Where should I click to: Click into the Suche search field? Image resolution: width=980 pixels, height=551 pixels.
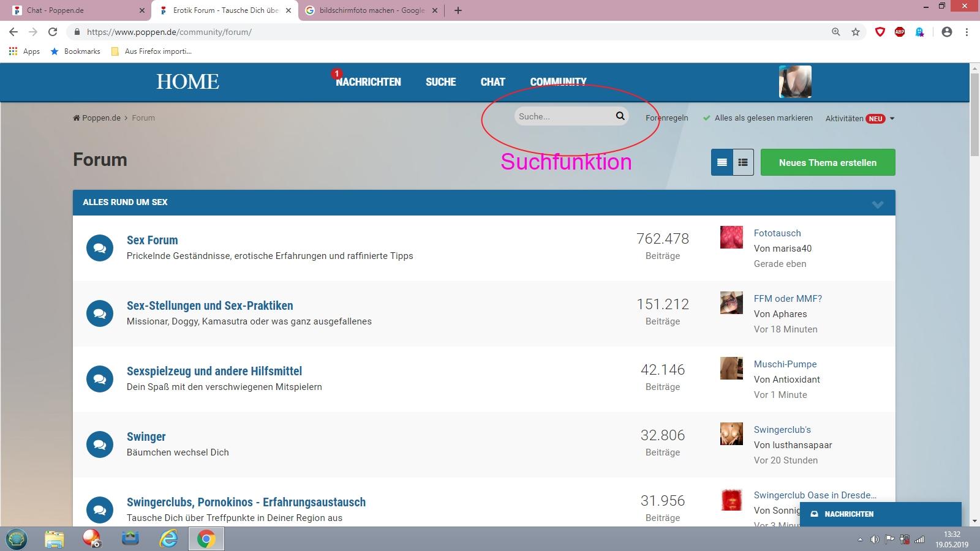coord(562,116)
